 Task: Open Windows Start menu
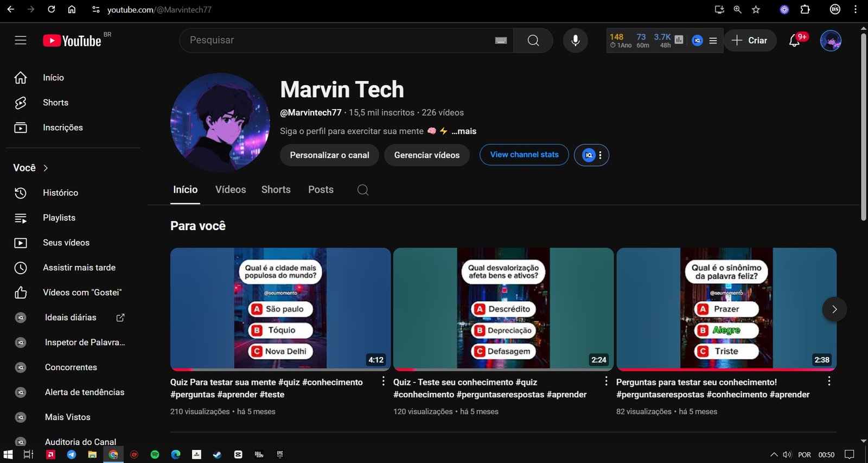(8, 454)
